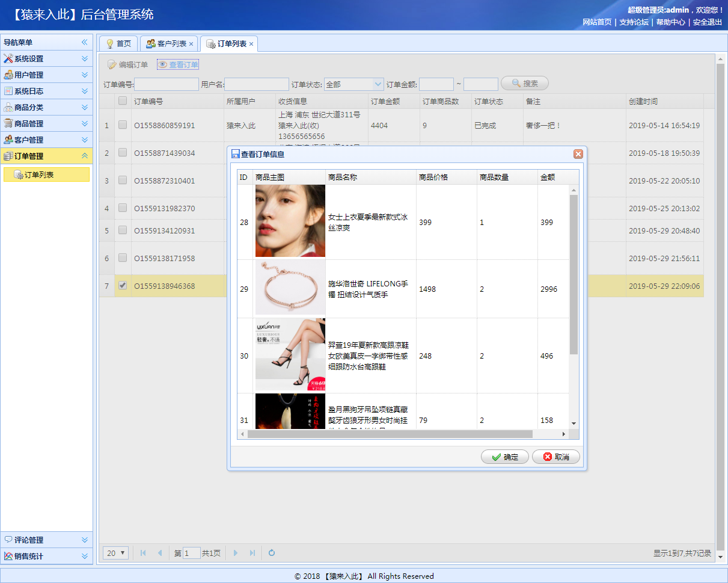Screen dimensions: 728x583
Task: Switch to the 首页 tab
Action: (118, 44)
